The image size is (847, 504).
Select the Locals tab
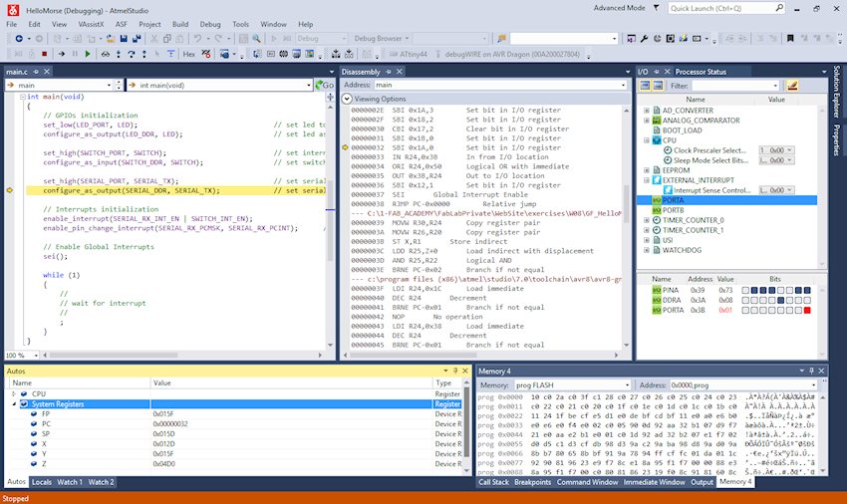point(41,482)
